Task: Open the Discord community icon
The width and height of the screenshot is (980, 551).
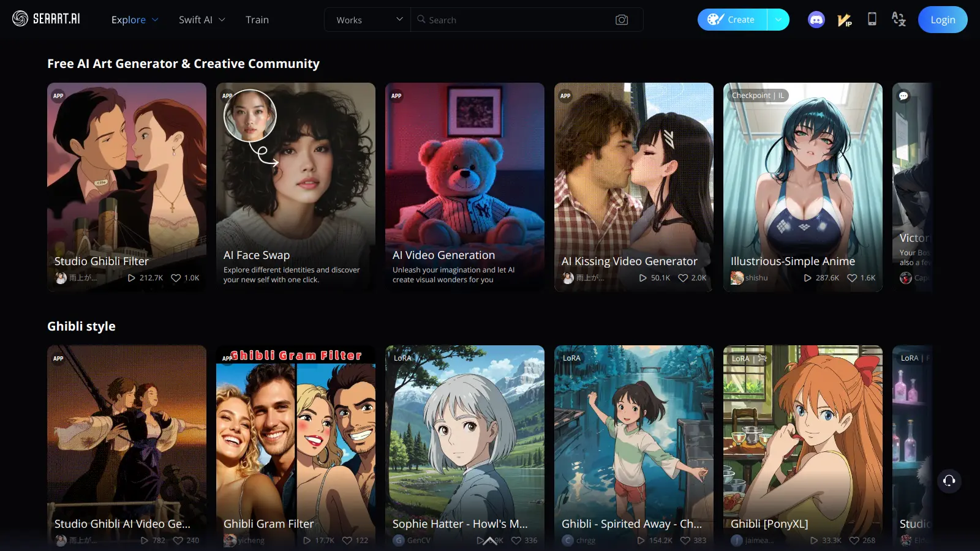Action: pyautogui.click(x=816, y=20)
